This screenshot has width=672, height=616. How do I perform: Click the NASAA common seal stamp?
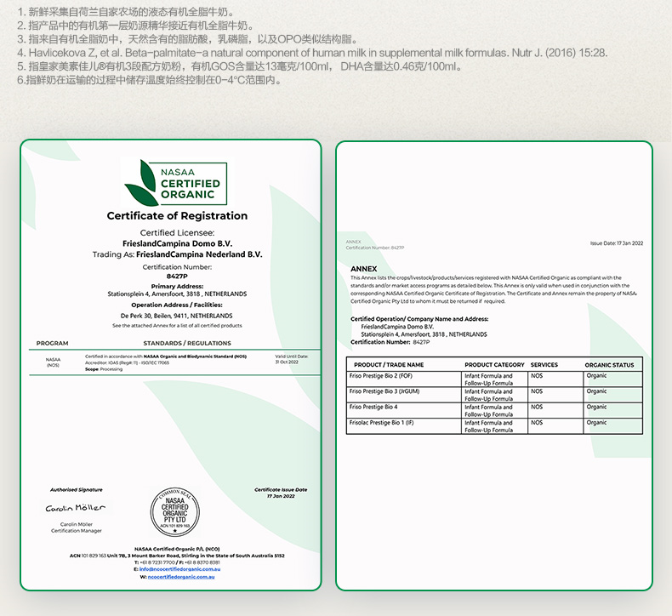pyautogui.click(x=175, y=512)
